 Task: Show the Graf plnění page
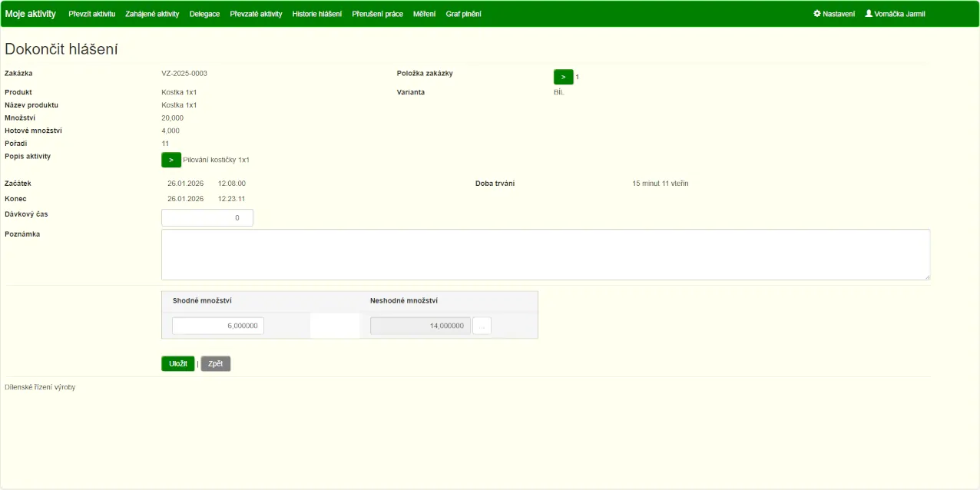click(x=463, y=14)
